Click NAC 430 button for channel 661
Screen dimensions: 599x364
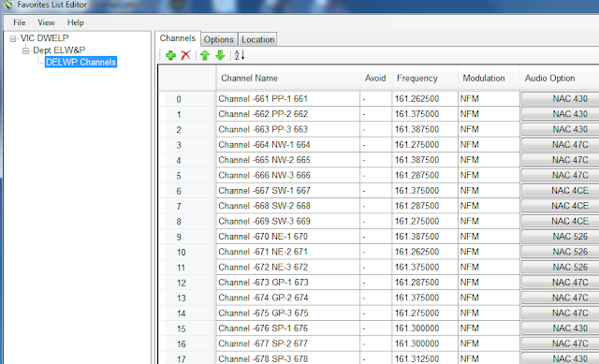click(560, 99)
